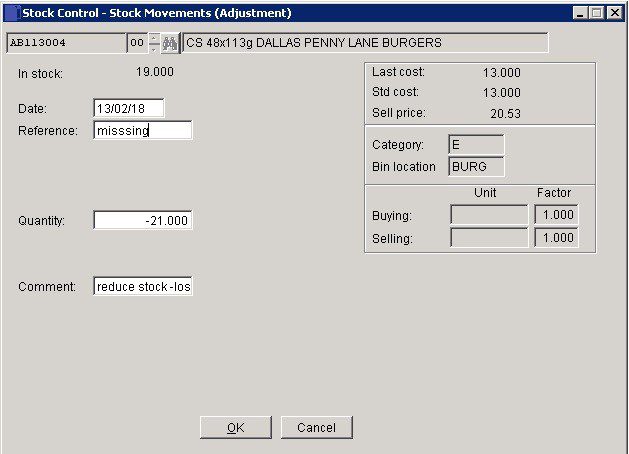Click the Comment label
This screenshot has width=629, height=454.
pyautogui.click(x=47, y=287)
